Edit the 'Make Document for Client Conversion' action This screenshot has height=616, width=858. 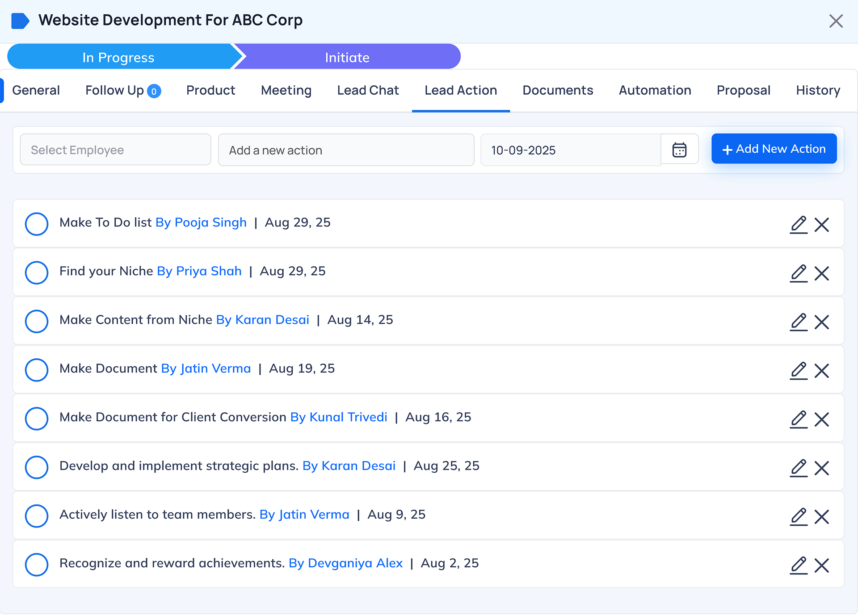pyautogui.click(x=799, y=419)
